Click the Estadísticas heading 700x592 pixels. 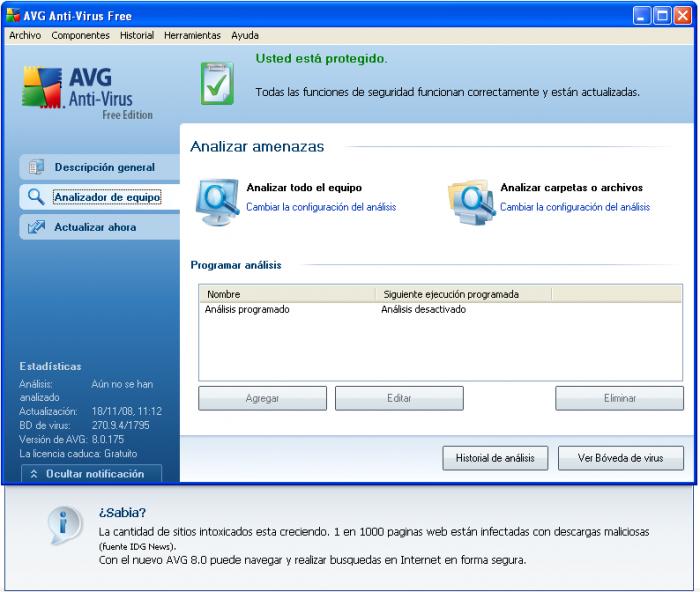tap(50, 367)
